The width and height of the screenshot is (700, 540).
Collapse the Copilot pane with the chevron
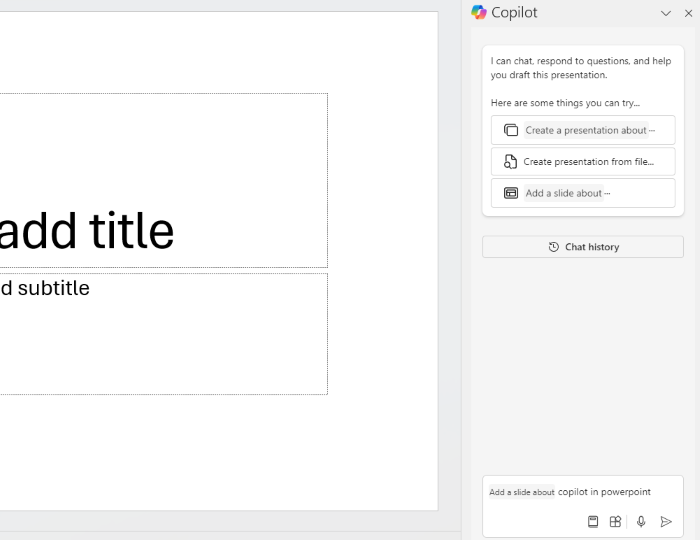tap(666, 13)
